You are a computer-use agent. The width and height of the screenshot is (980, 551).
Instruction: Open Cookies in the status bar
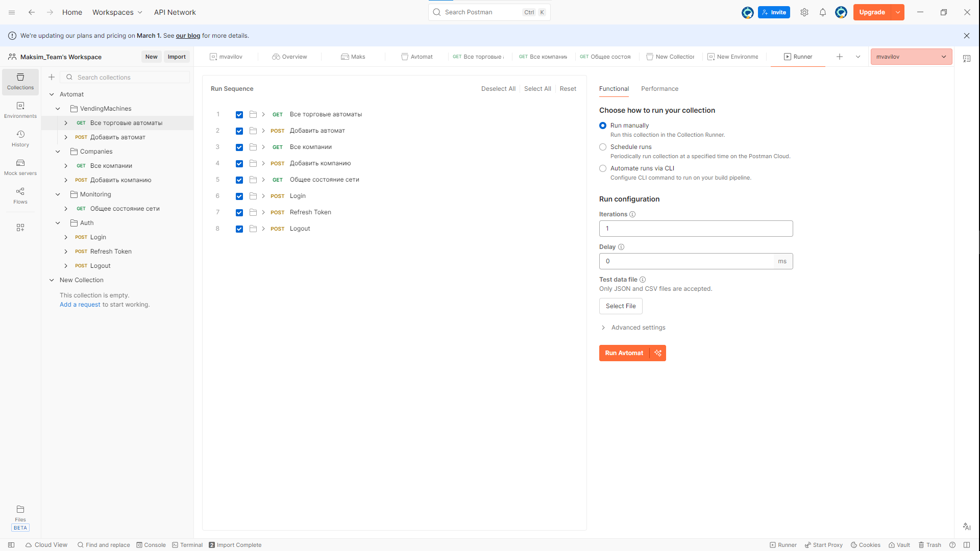(865, 545)
